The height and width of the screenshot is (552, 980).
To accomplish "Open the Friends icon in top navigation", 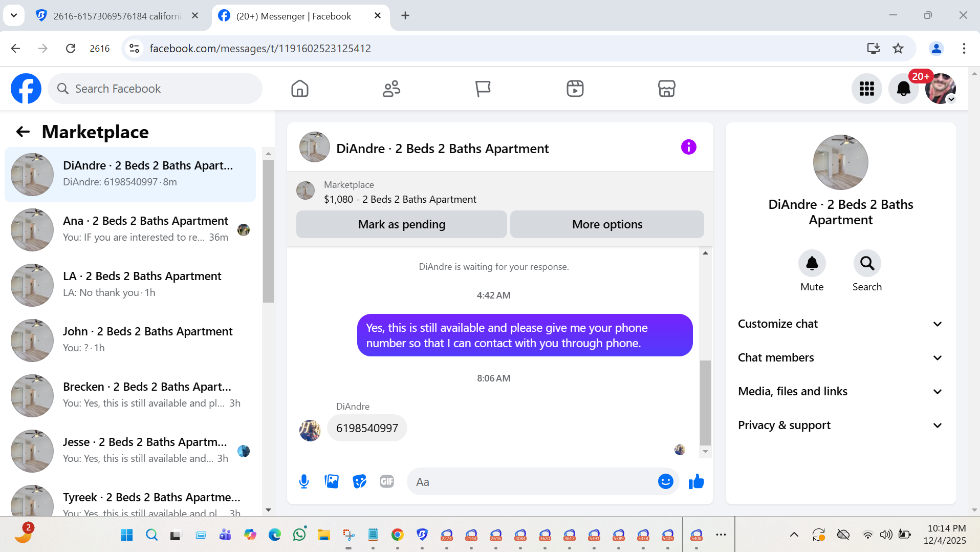I will coord(391,89).
